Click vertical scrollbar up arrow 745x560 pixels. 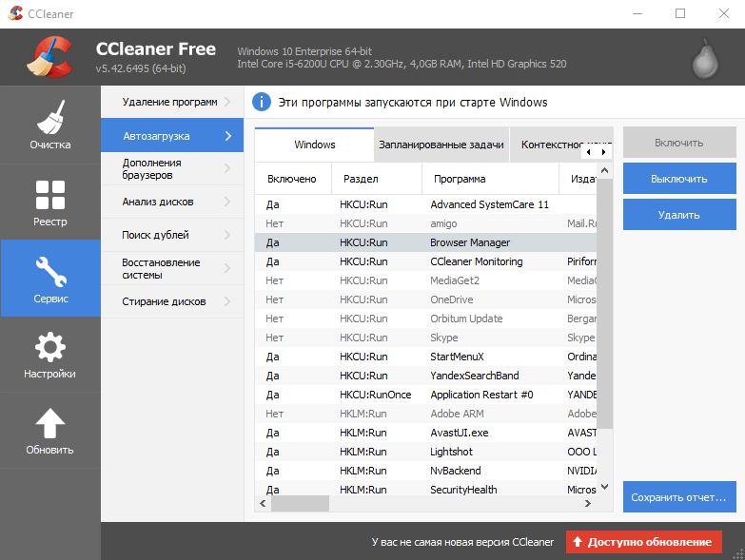coord(604,170)
